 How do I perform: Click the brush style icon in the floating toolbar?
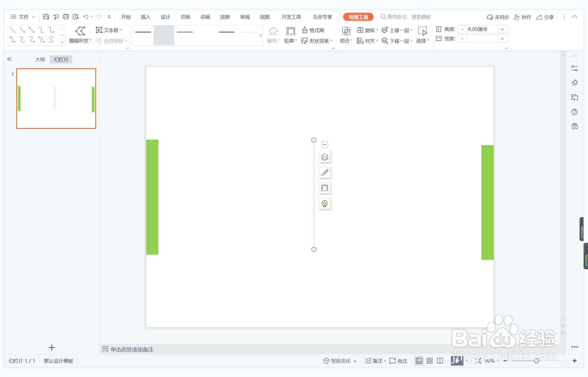click(325, 173)
